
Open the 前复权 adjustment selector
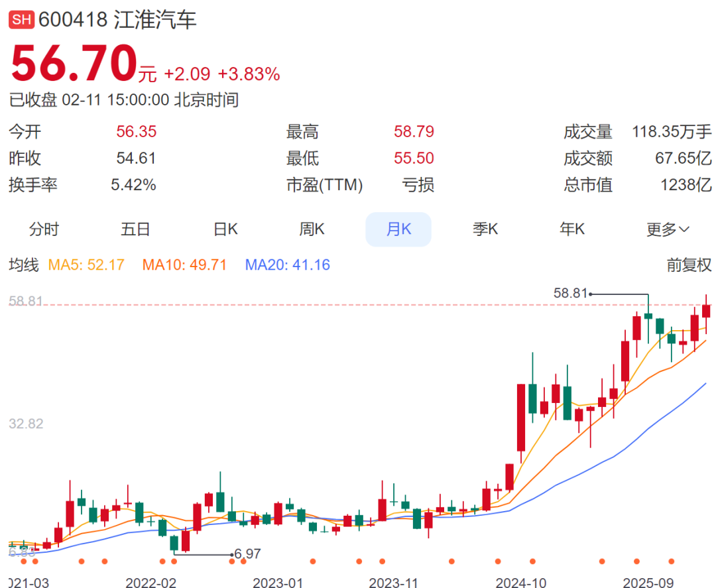click(689, 265)
